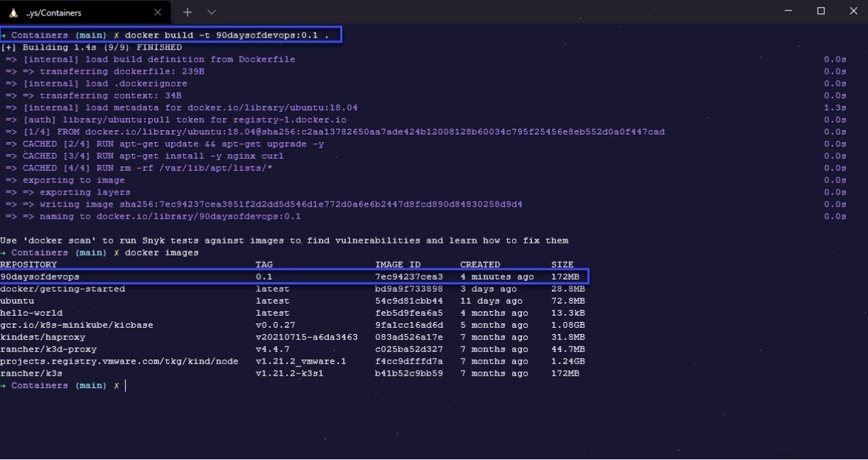Click the 1.24GB size value
This screenshot has width=868, height=460.
568,361
